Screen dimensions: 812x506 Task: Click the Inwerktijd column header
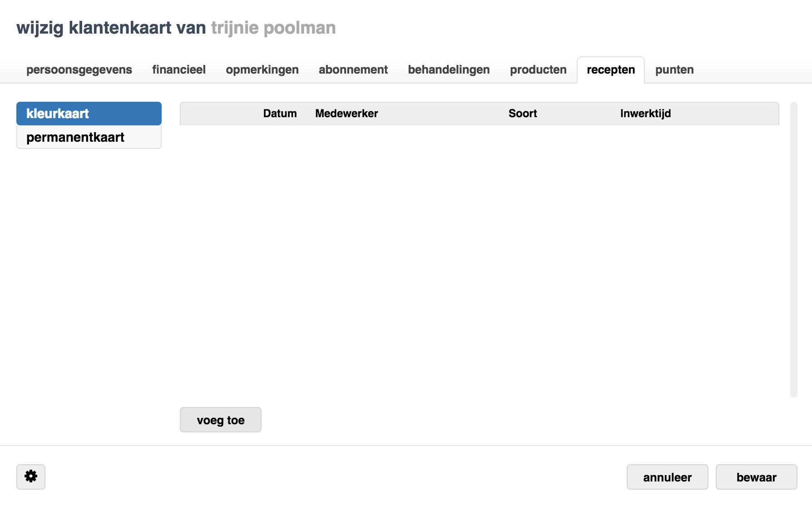click(x=645, y=114)
